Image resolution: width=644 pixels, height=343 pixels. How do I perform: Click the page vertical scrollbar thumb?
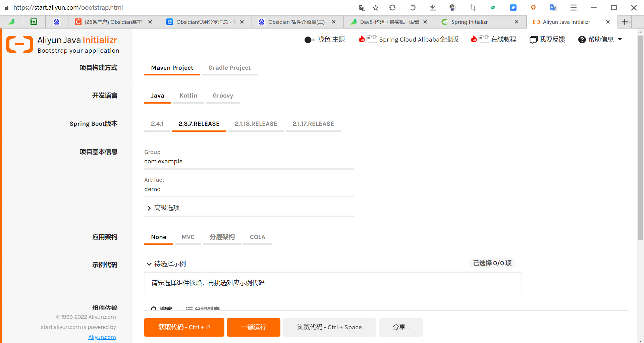640,137
